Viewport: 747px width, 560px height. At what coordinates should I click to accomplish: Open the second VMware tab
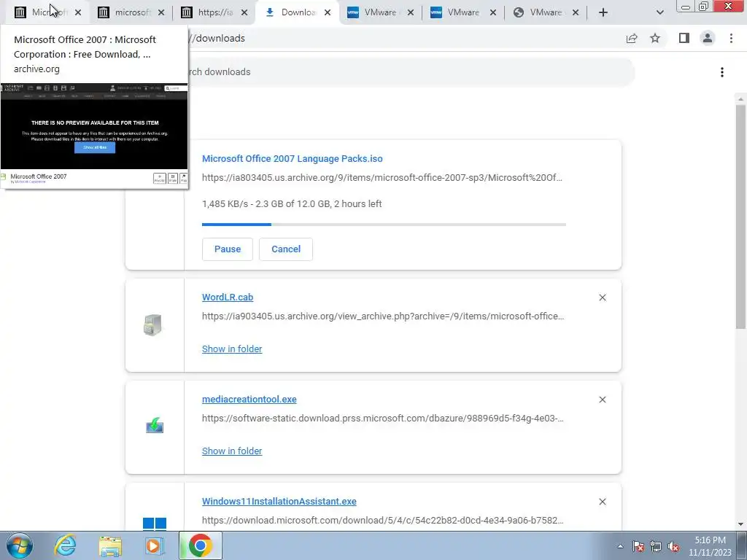(x=463, y=12)
